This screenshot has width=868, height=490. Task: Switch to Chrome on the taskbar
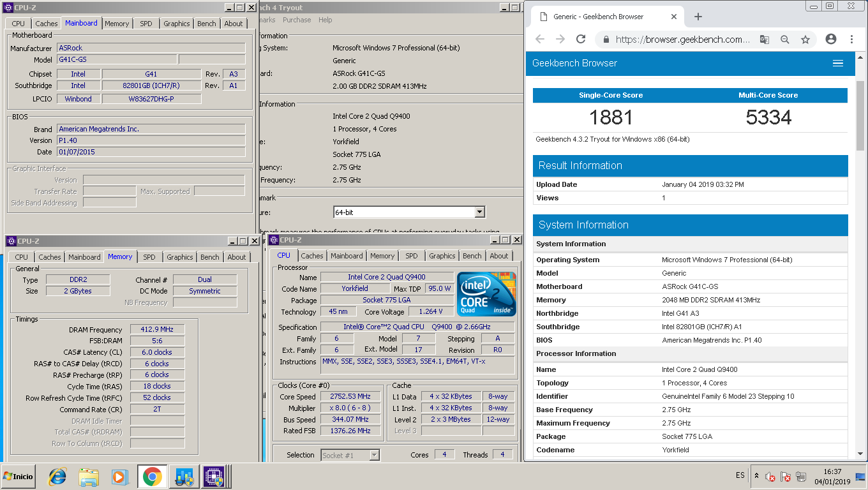tap(152, 477)
